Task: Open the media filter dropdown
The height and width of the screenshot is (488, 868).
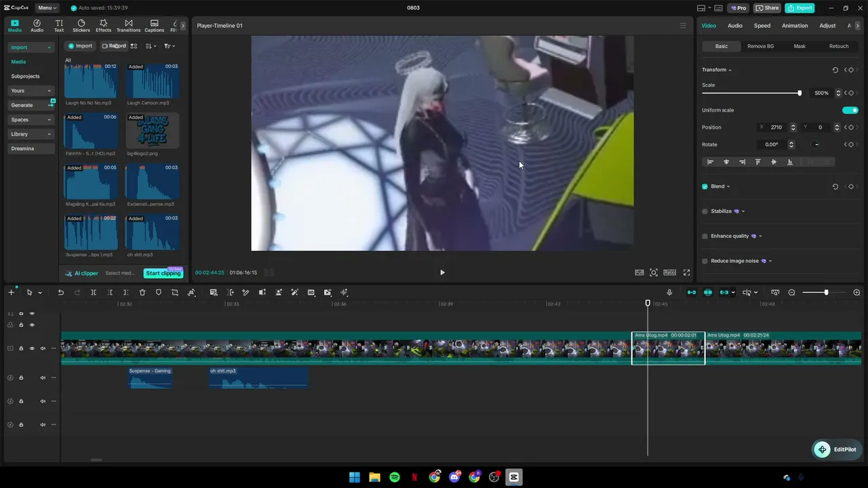Action: pyautogui.click(x=169, y=46)
